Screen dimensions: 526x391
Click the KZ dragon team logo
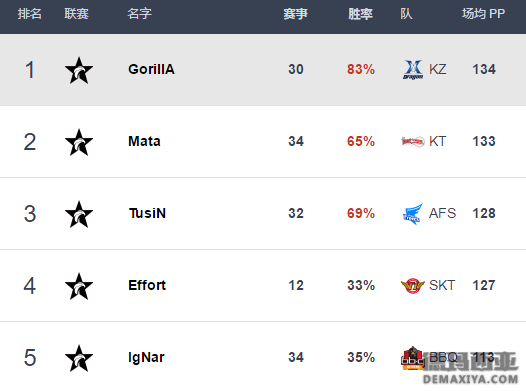tap(413, 70)
